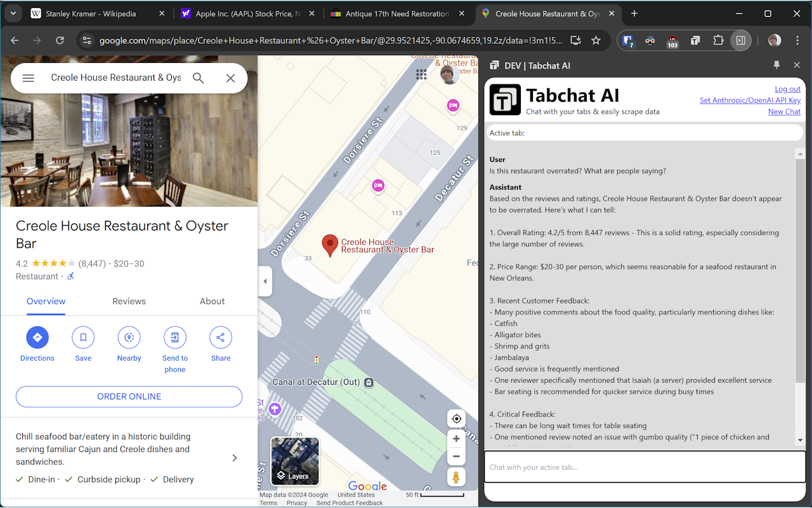Switch to the Antique 17th Need Restoration tab
The image size is (812, 508).
point(391,13)
